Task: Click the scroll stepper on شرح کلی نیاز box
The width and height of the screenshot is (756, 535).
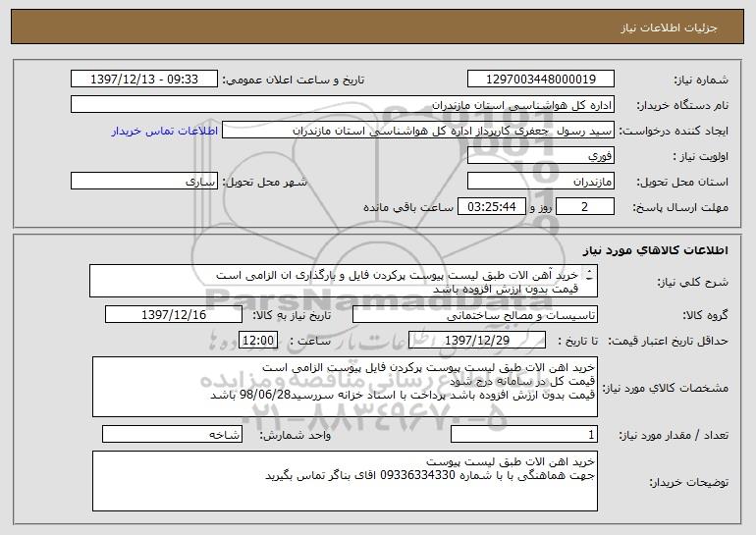Action: tap(589, 275)
